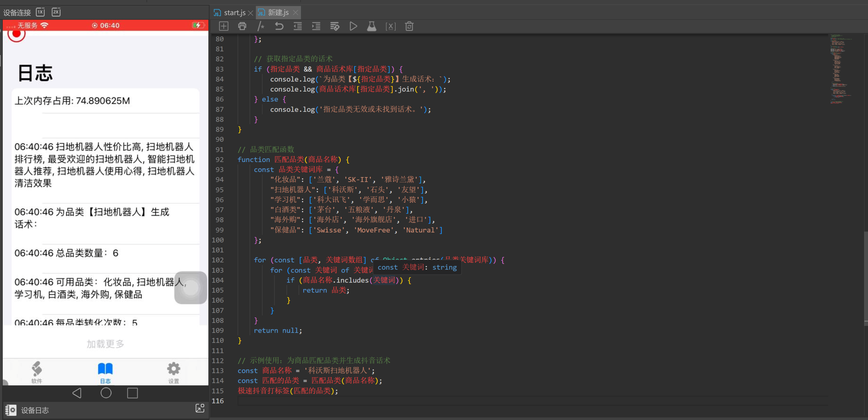The image size is (868, 420).
Task: Click the log entry 可用品类 list
Action: pyautogui.click(x=100, y=288)
